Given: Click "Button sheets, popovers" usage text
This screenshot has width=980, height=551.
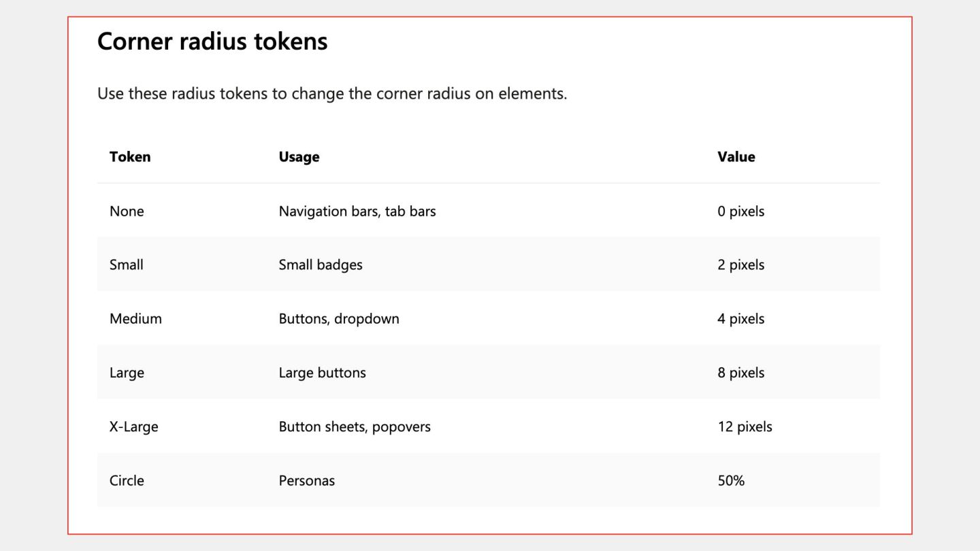Looking at the screenshot, I should 355,427.
